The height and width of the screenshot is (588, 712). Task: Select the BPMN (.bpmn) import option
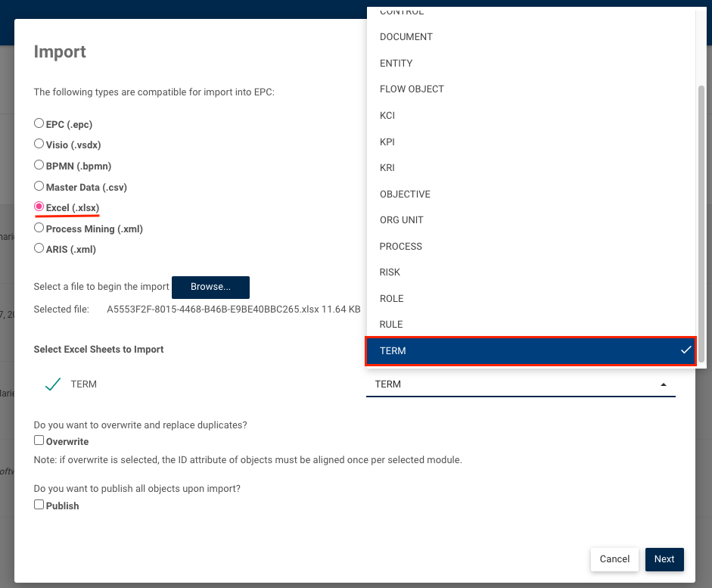click(39, 165)
